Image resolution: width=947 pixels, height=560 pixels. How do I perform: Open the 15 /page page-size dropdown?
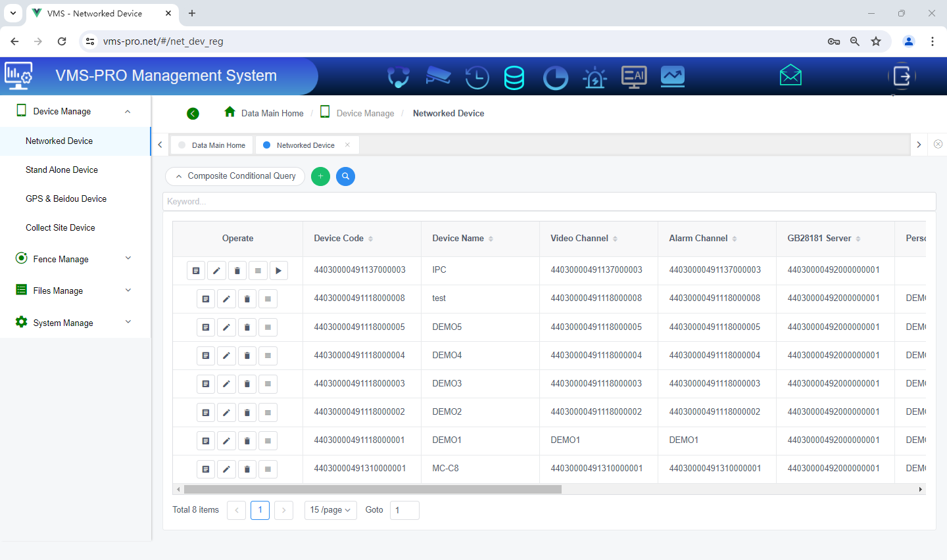(x=330, y=510)
